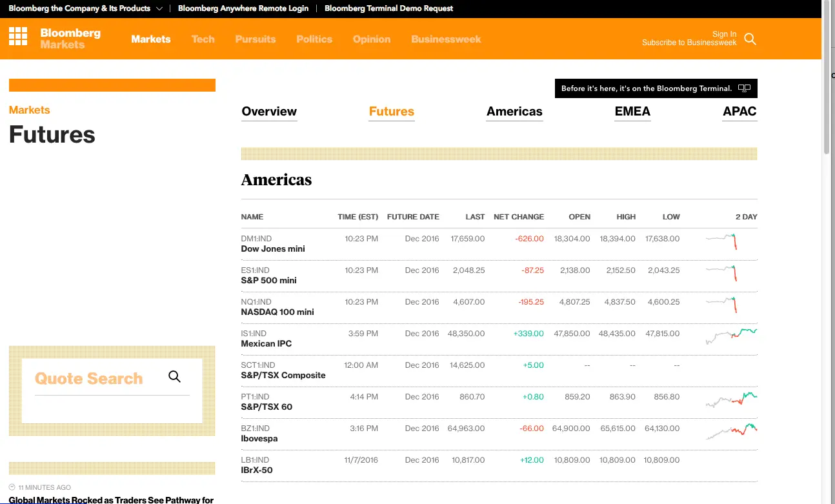Open Bloomberg Anywhere Remote Login
835x504 pixels.
[243, 8]
